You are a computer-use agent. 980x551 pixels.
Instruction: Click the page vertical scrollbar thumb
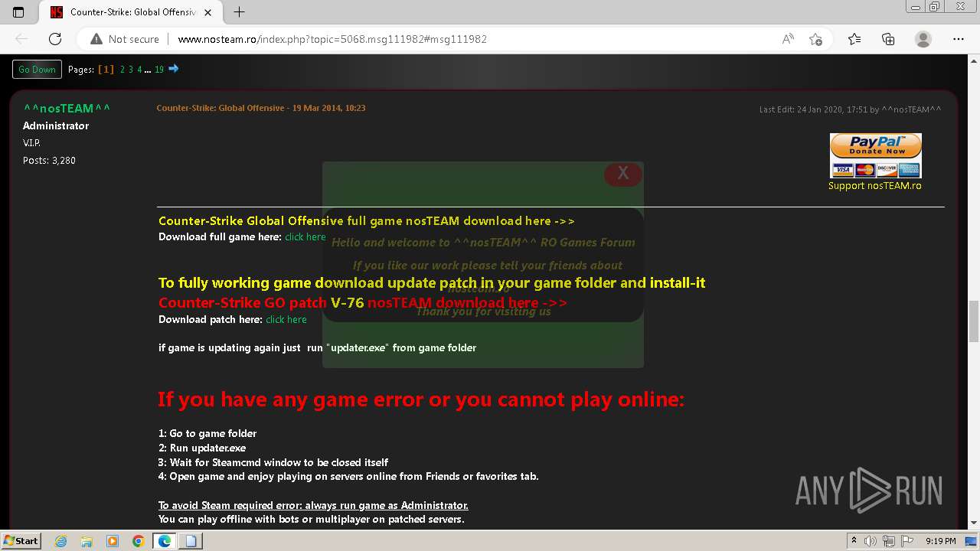point(974,321)
